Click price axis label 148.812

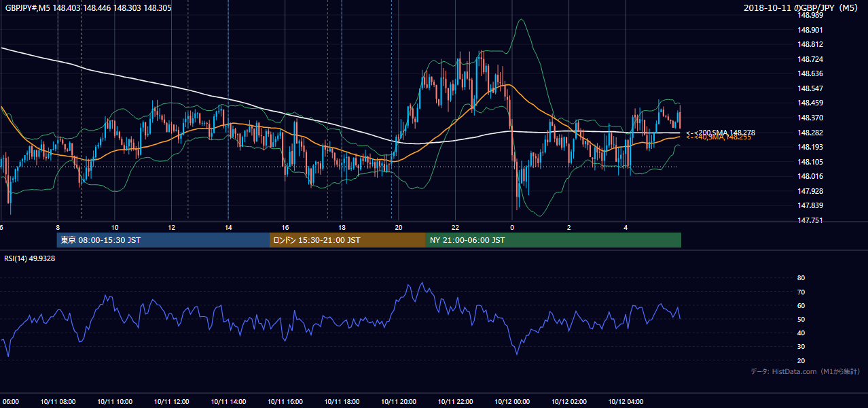coord(810,45)
